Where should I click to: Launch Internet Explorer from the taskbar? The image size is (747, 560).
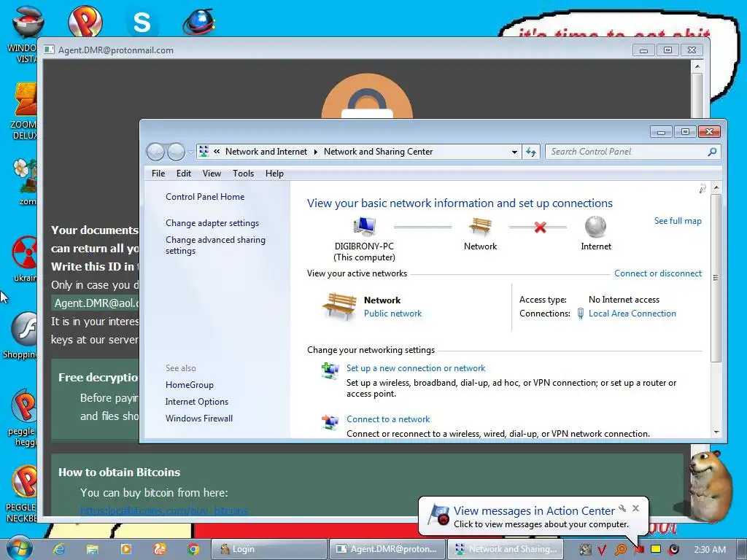59,549
